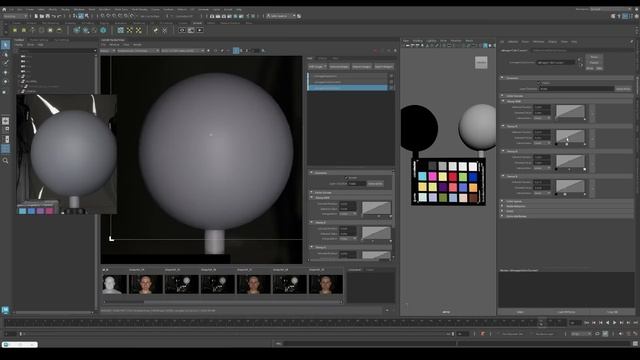This screenshot has width=640, height=360.
Task: Click the Save Scene icon on status line
Action: [x=48, y=16]
